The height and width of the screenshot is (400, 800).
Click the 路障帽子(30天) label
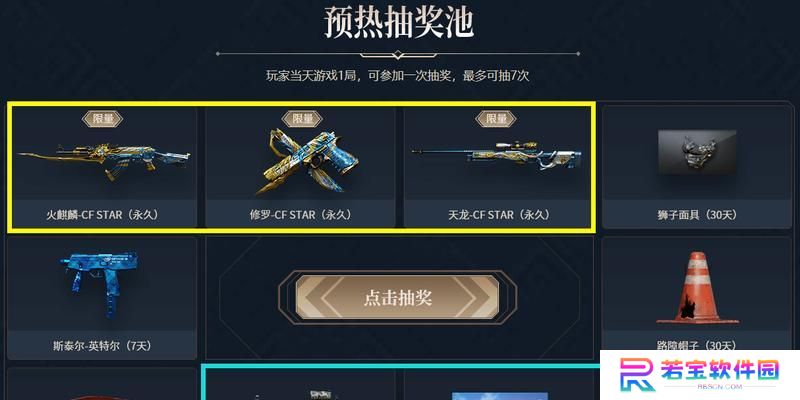point(697,345)
